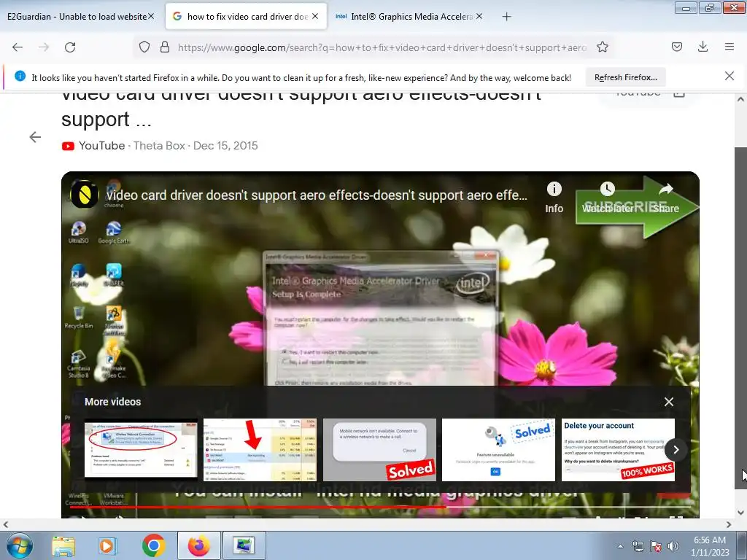Show next suggested videos with chevron
Viewport: 747px width, 560px height.
coord(676,449)
